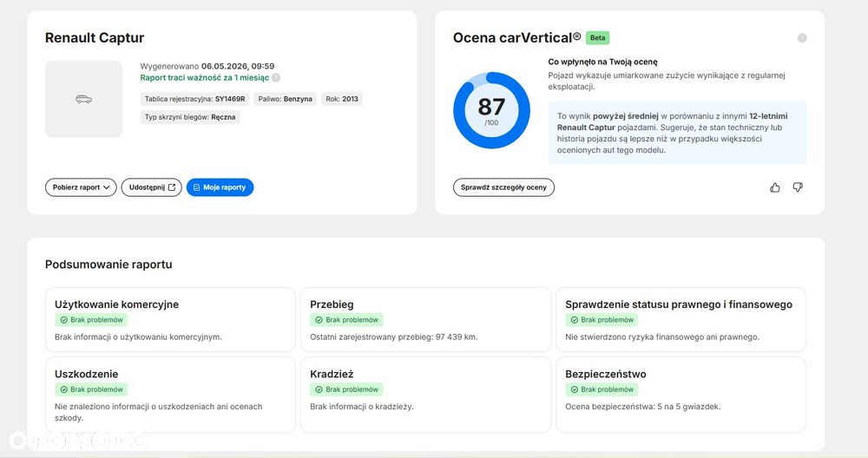Click info icon next to report expiry notice
The width and height of the screenshot is (868, 458).
276,78
